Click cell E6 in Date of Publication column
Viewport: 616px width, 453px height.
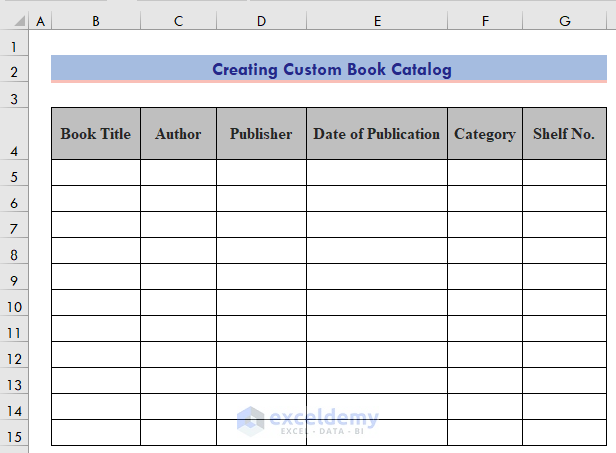(377, 199)
